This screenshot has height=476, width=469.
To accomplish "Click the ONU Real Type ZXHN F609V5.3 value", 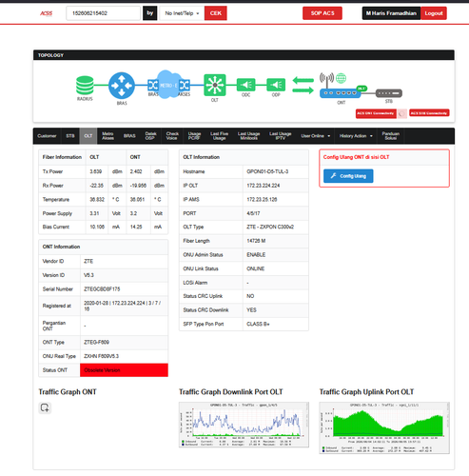I will click(101, 356).
